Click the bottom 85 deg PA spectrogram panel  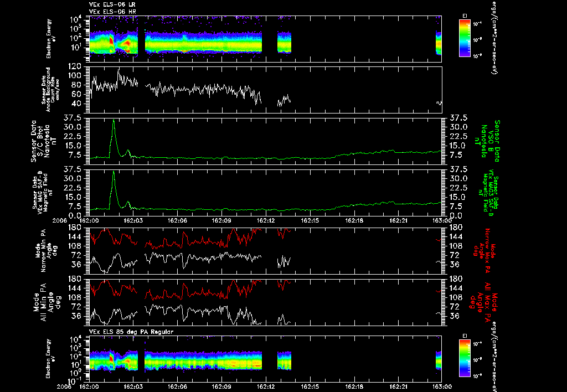click(x=265, y=358)
